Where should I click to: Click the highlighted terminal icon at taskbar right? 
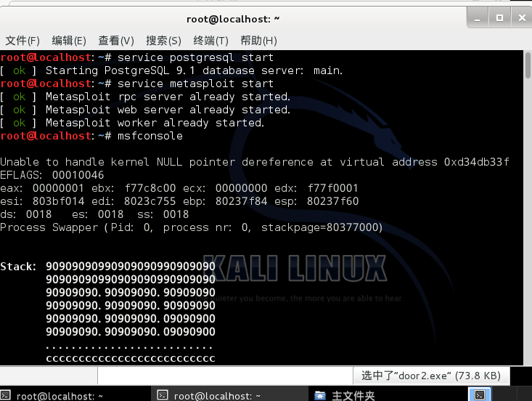point(480,394)
